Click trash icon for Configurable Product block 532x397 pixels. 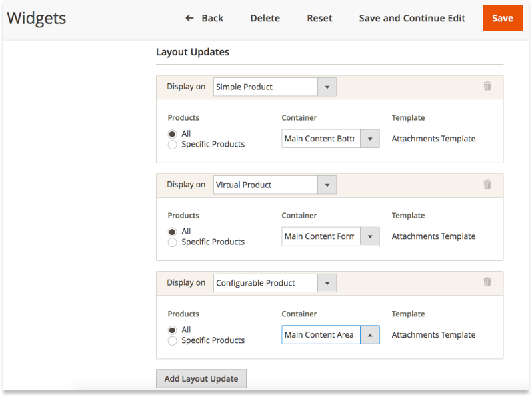point(487,282)
